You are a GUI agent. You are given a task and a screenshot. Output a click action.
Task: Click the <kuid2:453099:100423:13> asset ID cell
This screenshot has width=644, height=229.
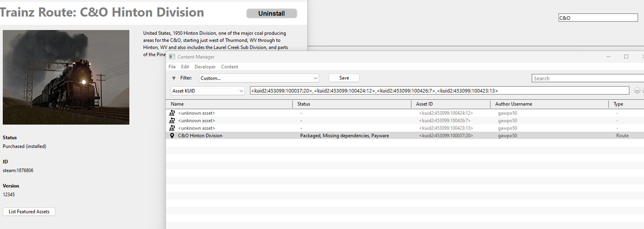pos(446,128)
